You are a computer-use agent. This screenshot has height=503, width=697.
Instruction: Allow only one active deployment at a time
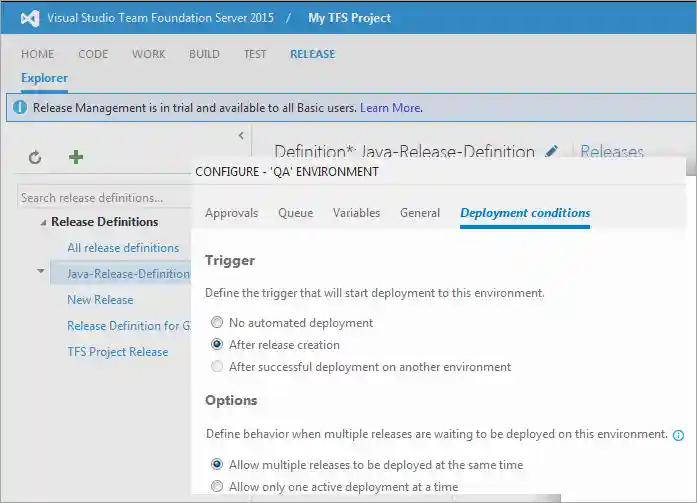[217, 487]
